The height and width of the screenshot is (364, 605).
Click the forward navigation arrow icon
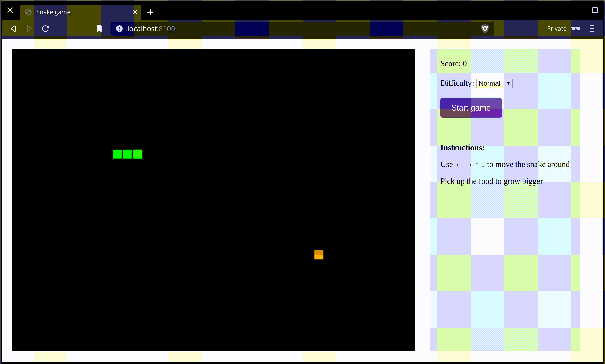coord(29,29)
